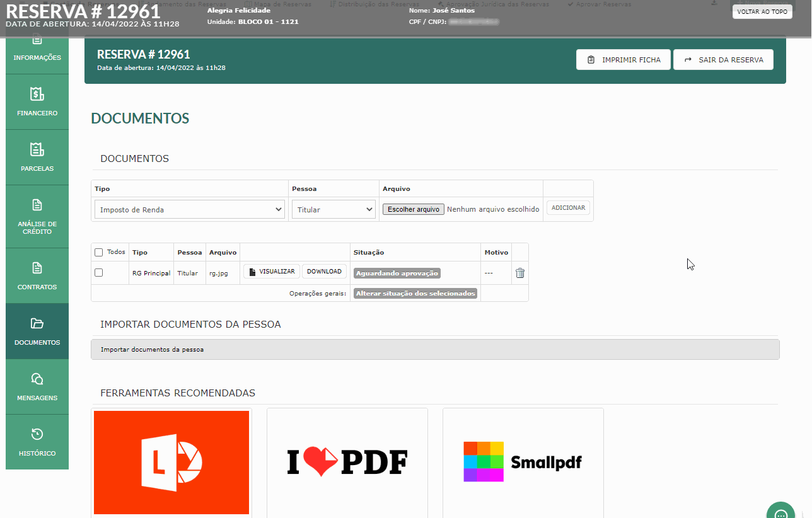Viewport: 812px width, 518px height.
Task: Open the Financeiro sidebar section
Action: (37, 102)
